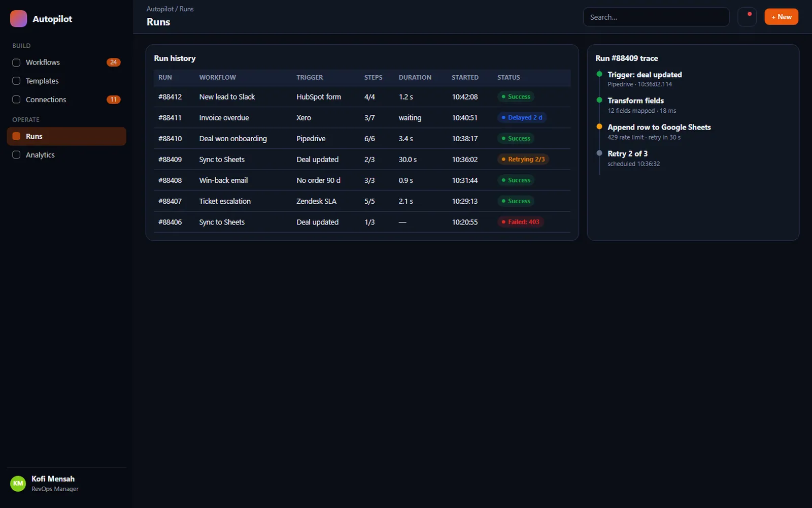Click the Workflows sidebar icon
Viewport: 812px width, 508px height.
click(x=16, y=62)
